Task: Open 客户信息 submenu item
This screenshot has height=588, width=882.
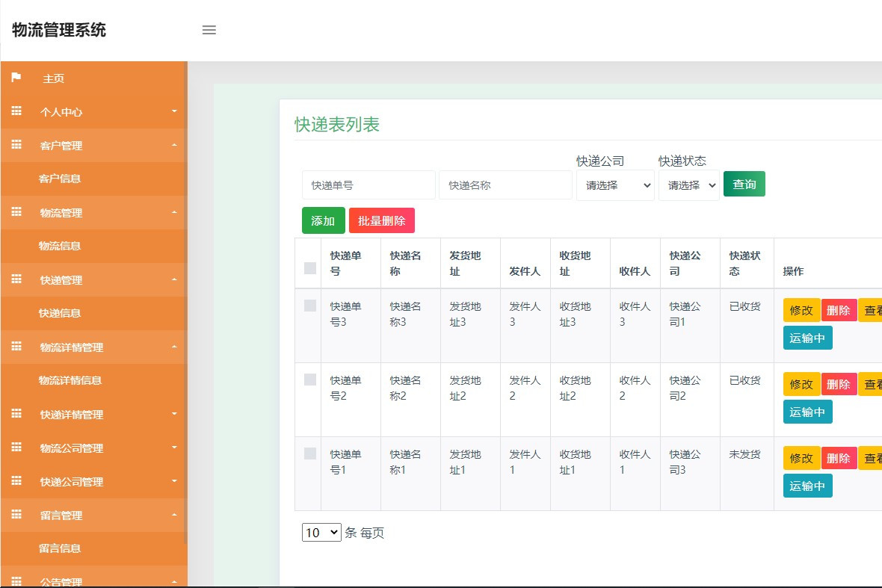Action: pos(60,179)
